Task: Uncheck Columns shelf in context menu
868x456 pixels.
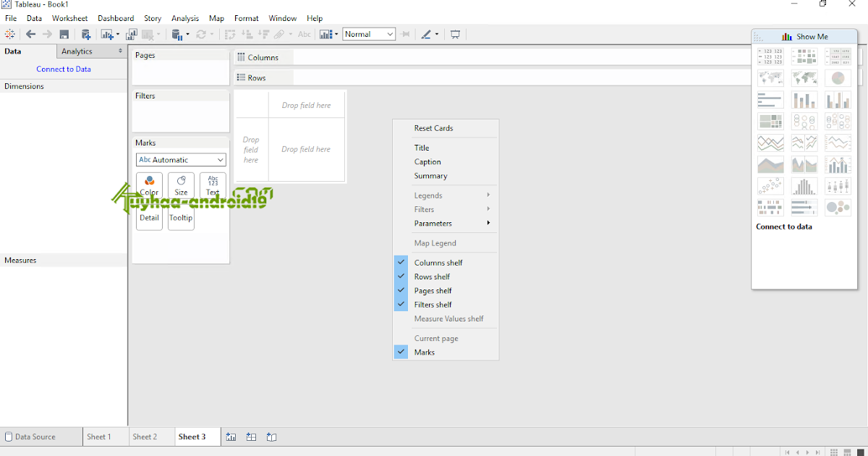Action: pyautogui.click(x=446, y=263)
